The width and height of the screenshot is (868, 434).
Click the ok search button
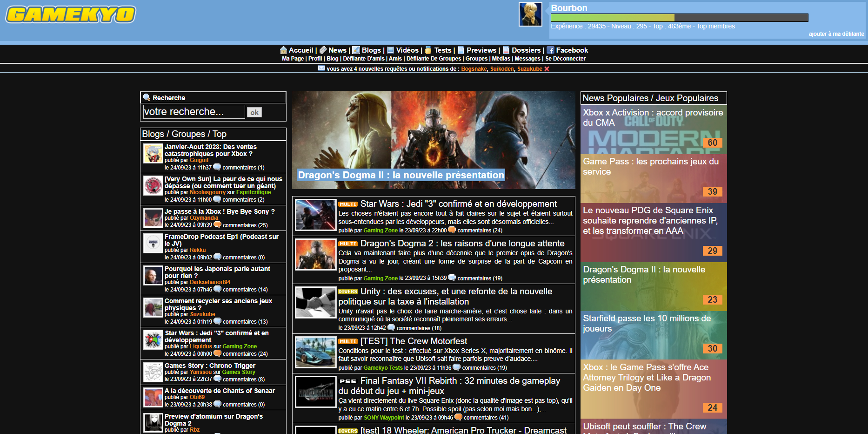[254, 112]
